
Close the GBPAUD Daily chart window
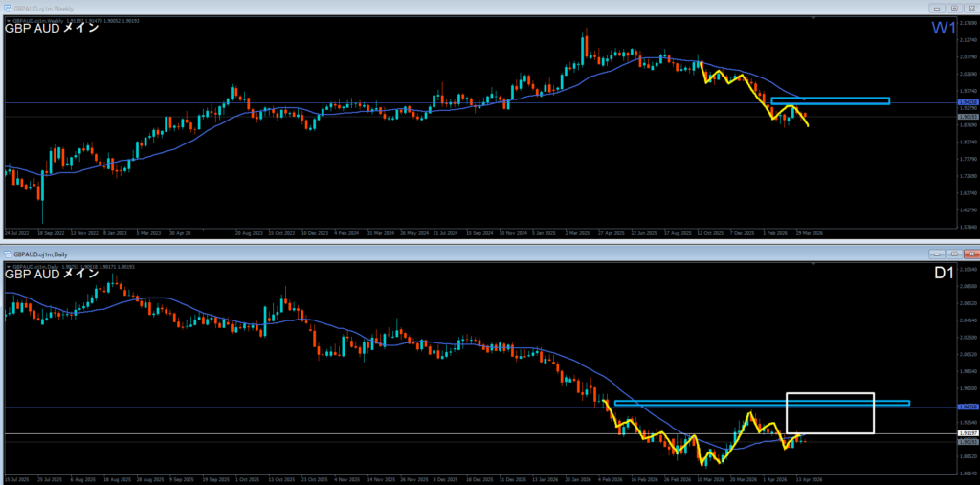969,254
